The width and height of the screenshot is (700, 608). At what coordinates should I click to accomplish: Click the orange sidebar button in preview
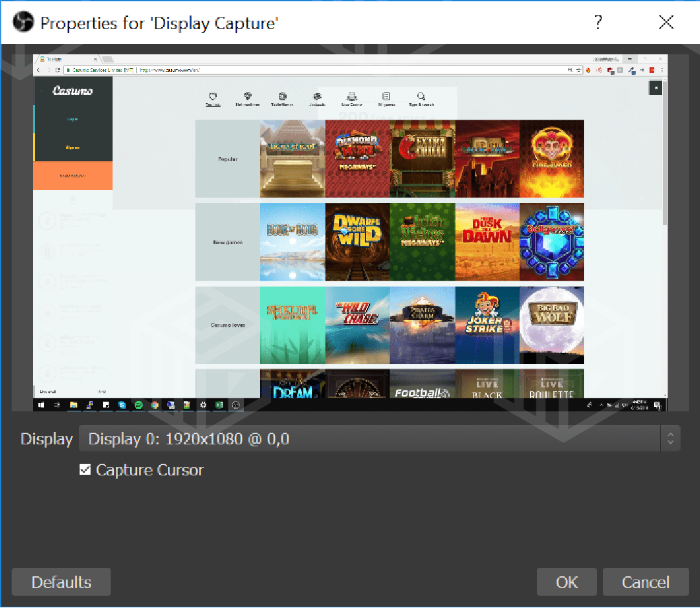[x=72, y=175]
